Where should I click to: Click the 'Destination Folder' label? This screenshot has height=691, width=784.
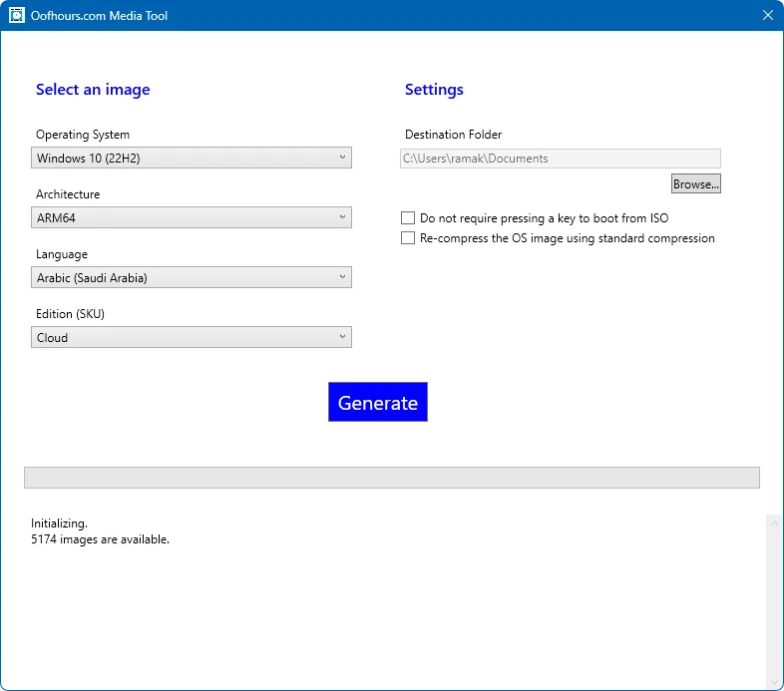tap(453, 135)
